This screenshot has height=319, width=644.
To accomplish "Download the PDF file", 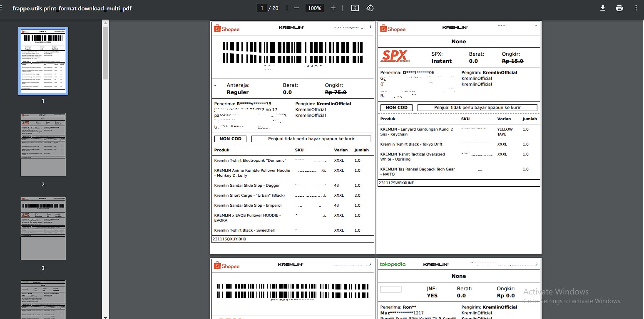I will [x=602, y=8].
